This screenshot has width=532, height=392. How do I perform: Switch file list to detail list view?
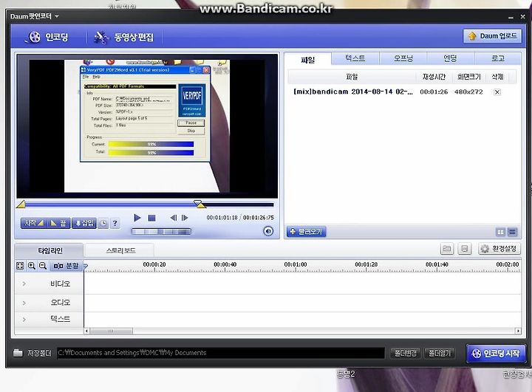coord(512,232)
